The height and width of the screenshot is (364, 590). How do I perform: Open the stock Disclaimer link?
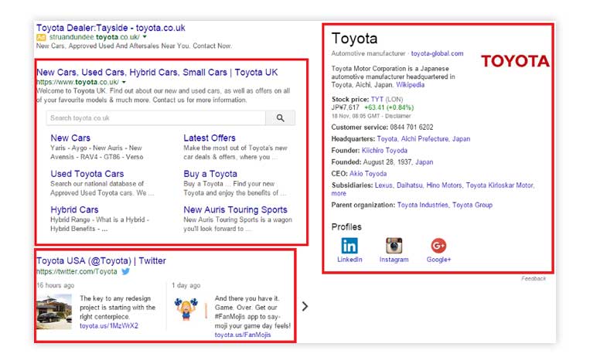(397, 116)
